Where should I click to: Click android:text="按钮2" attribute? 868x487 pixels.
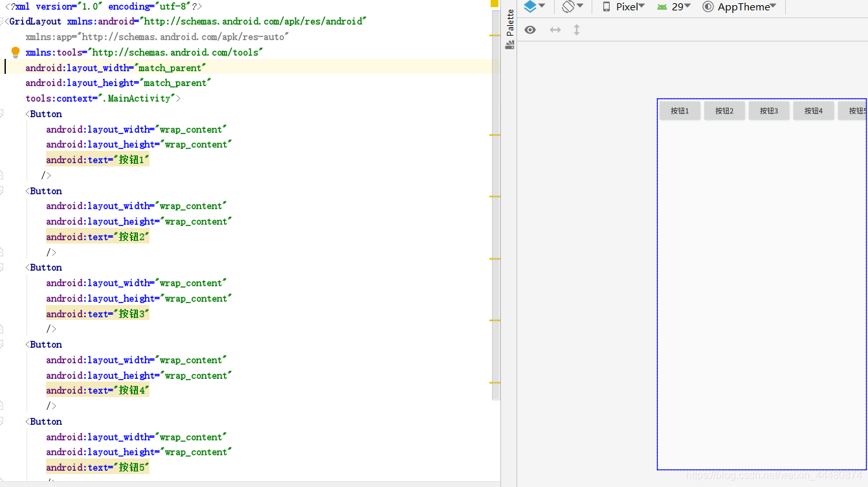(x=98, y=237)
